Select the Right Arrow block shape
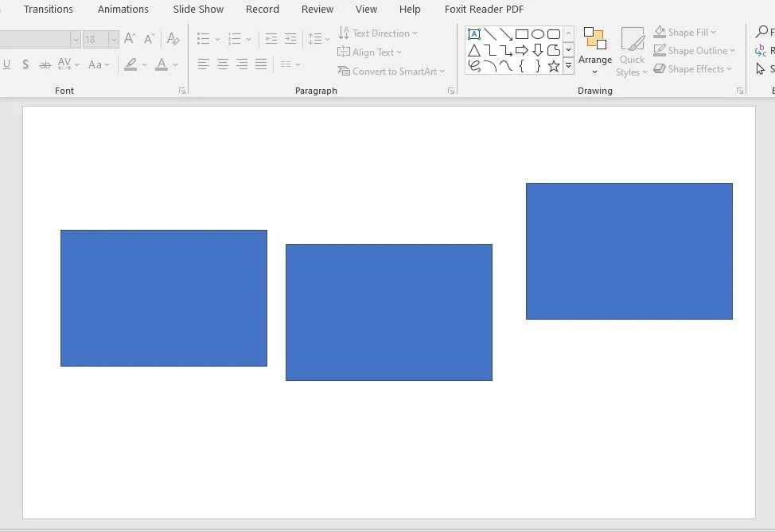Image resolution: width=775 pixels, height=532 pixels. click(x=522, y=49)
